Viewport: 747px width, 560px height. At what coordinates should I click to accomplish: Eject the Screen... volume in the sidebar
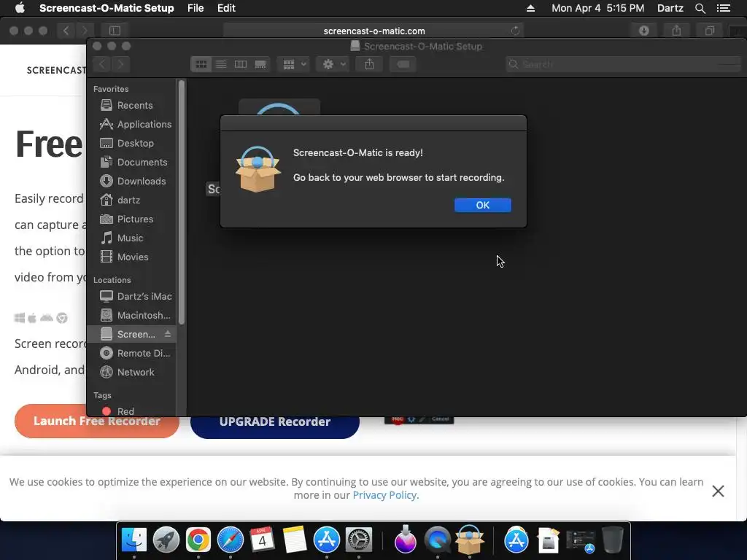(x=168, y=334)
